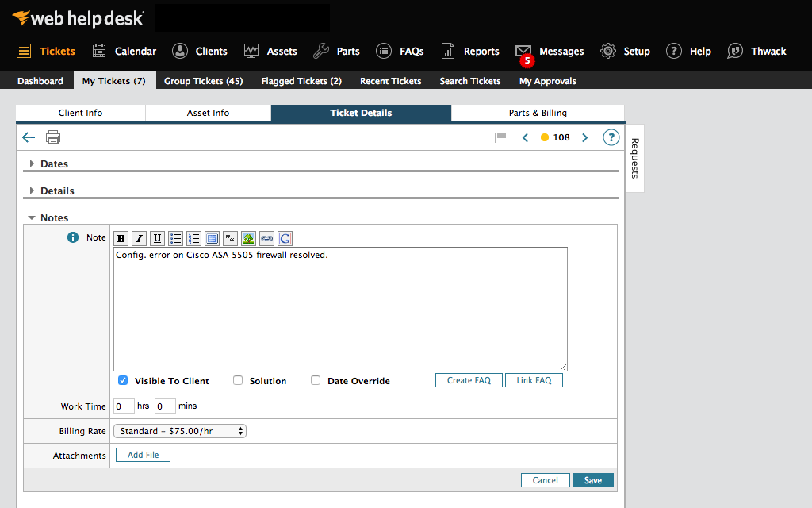The width and height of the screenshot is (812, 508).
Task: Mark the note as a Solution
Action: 237,380
